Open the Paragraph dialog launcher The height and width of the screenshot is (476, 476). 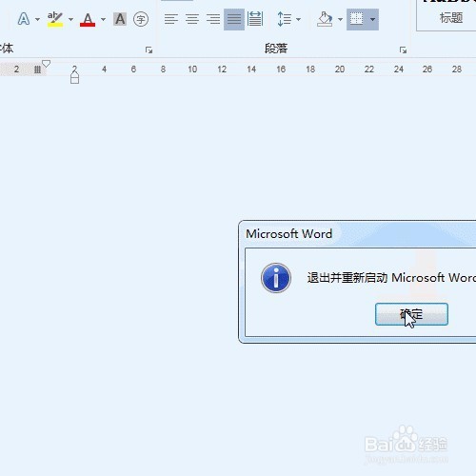coord(403,50)
